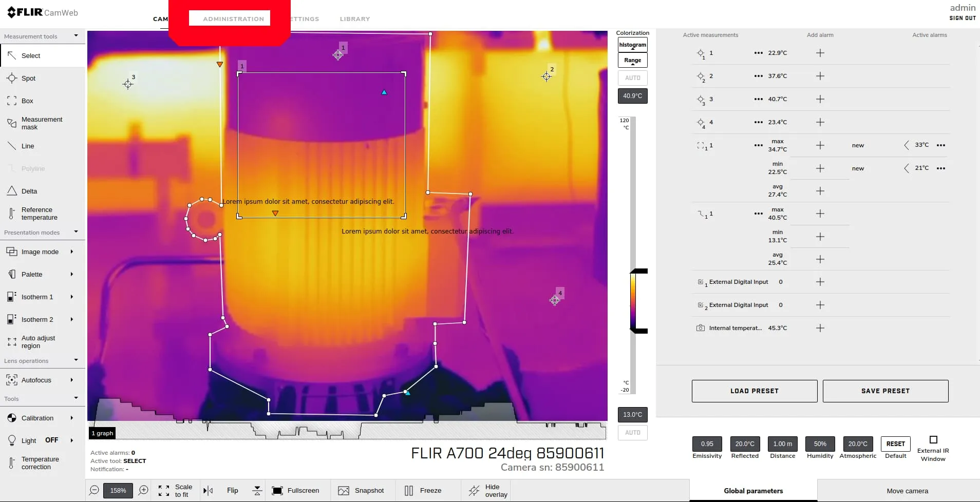Switch to the Move camera tab
The width and height of the screenshot is (980, 502).
point(907,491)
